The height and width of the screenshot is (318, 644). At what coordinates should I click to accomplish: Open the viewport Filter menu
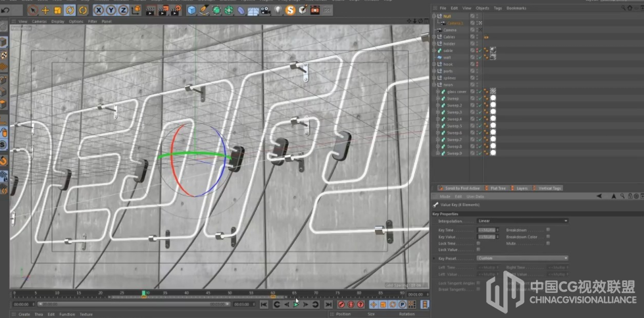point(93,21)
